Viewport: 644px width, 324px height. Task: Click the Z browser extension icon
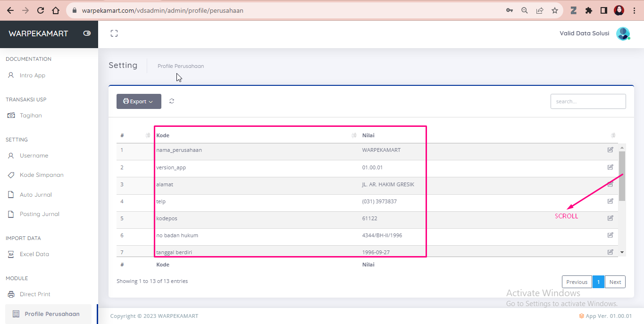pyautogui.click(x=574, y=10)
